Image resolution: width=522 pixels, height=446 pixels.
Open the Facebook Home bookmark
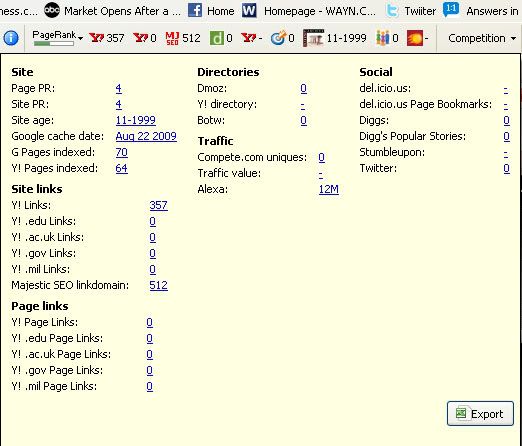(211, 11)
